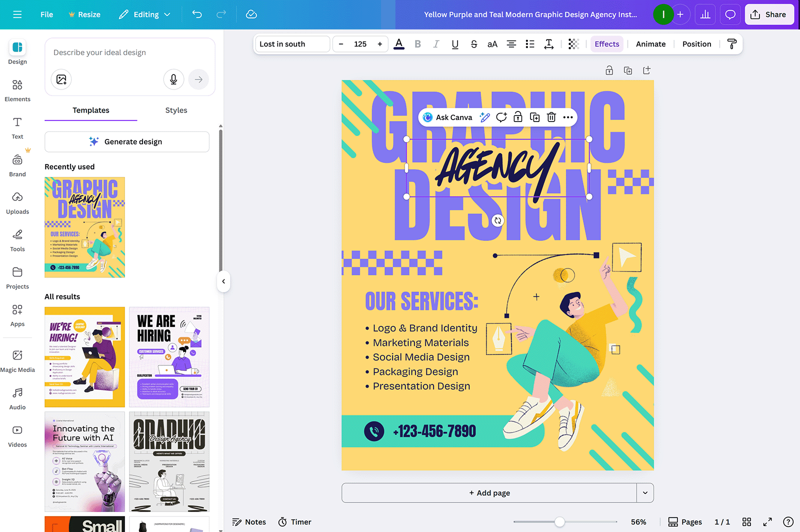The height and width of the screenshot is (532, 800).
Task: Open the Uploads panel
Action: click(x=17, y=202)
